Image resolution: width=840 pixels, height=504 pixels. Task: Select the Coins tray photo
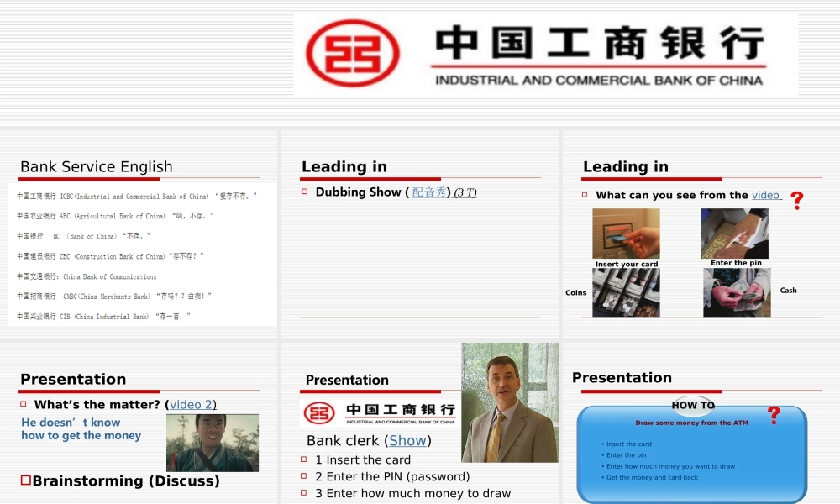point(627,292)
